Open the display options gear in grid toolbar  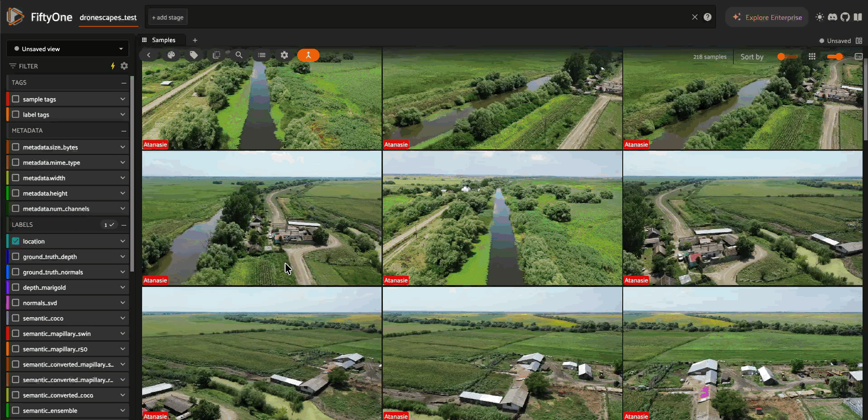point(284,55)
